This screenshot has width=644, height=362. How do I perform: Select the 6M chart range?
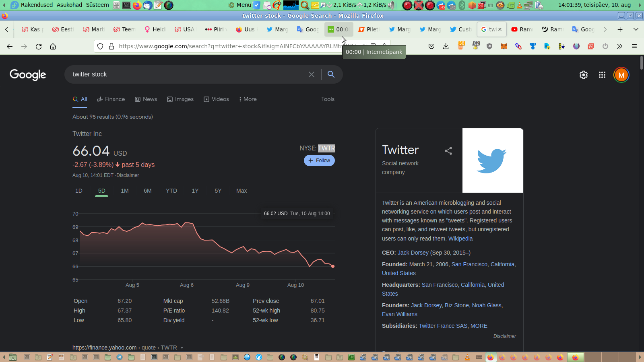pyautogui.click(x=148, y=191)
